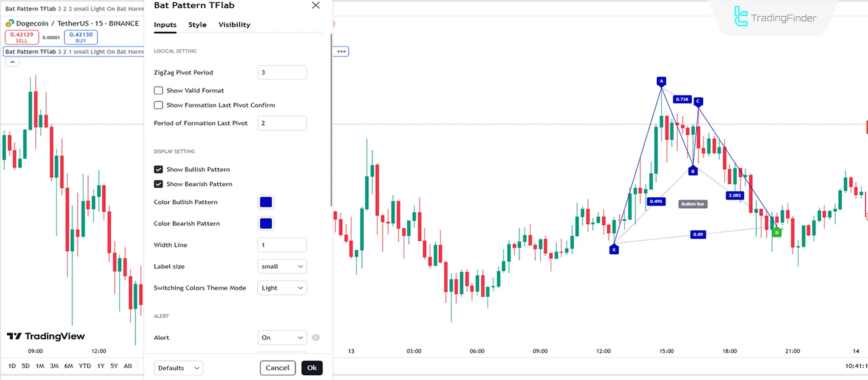868x380 pixels.
Task: Click the Cancel button
Action: click(x=278, y=368)
